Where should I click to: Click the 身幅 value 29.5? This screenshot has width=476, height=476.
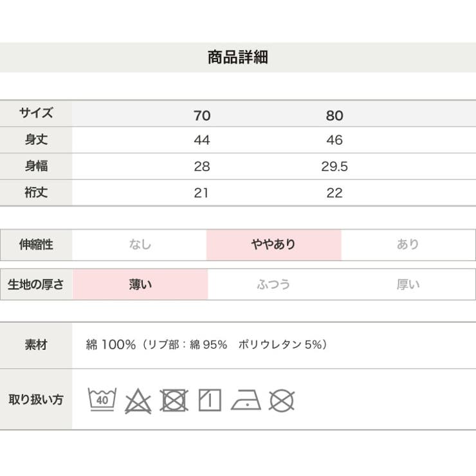(334, 167)
